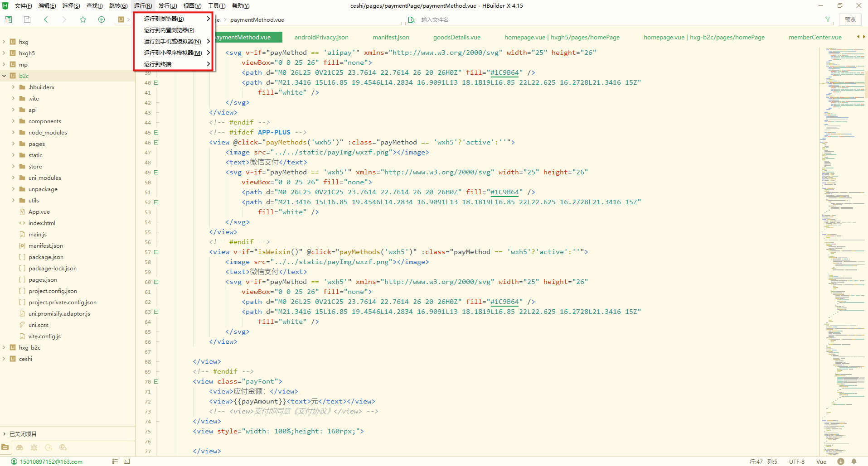Click the 预览 preview button
This screenshot has height=466, width=868.
[850, 19]
